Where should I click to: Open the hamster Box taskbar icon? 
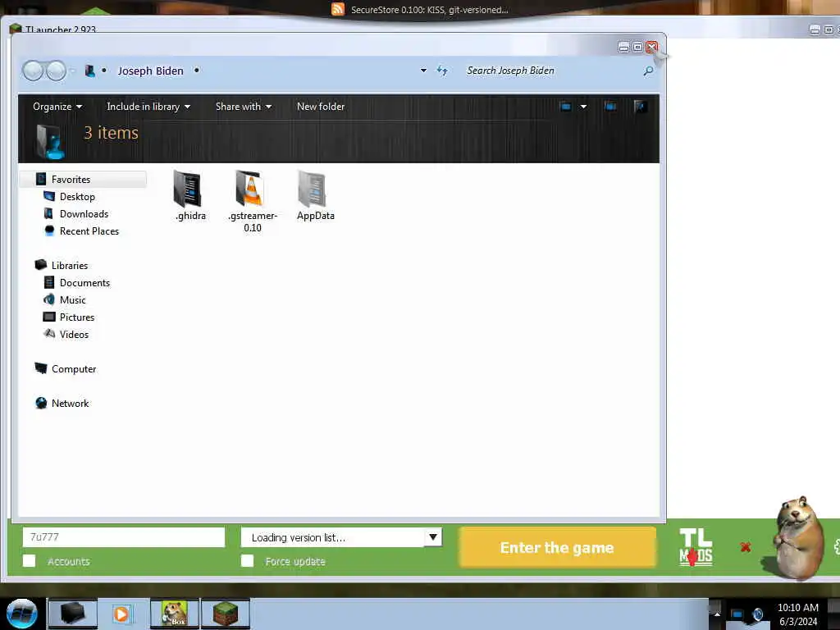pyautogui.click(x=175, y=614)
